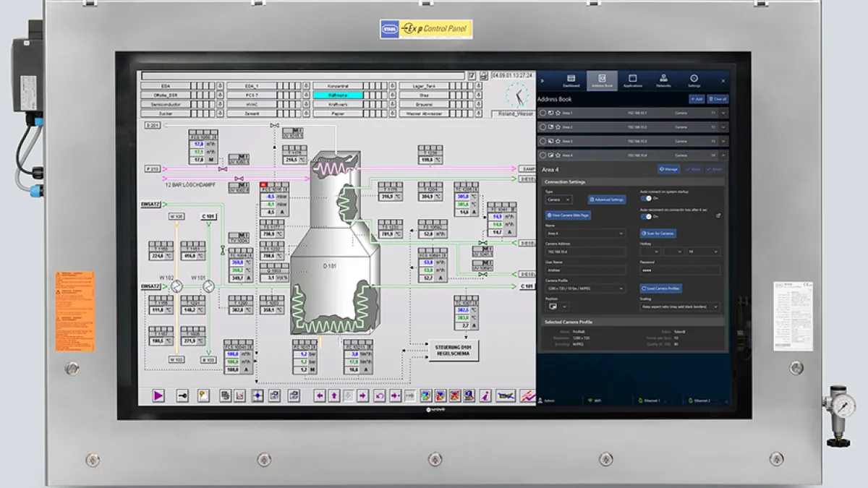Click the purple info icon in toolbar
The height and width of the screenshot is (488, 868).
[486, 395]
